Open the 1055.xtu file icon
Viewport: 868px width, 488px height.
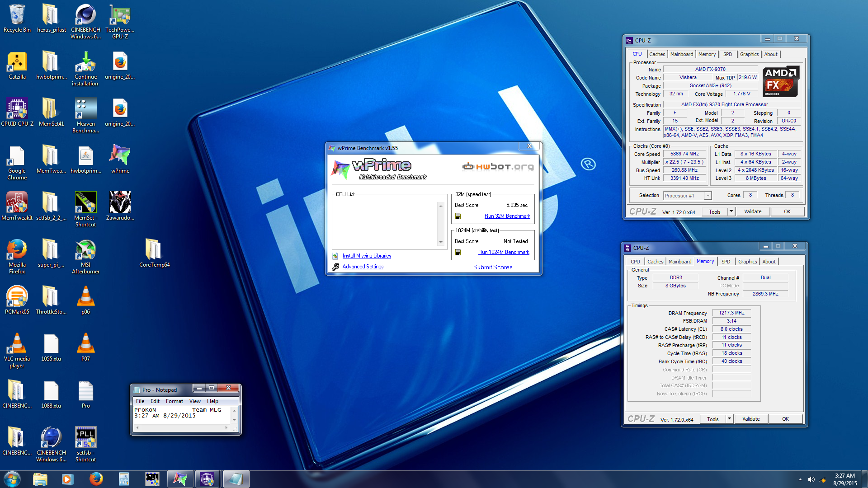click(51, 347)
